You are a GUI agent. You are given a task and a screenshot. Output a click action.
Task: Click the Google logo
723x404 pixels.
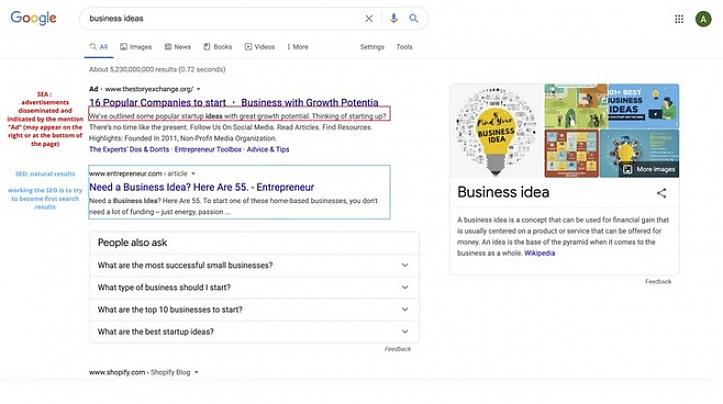tap(34, 18)
